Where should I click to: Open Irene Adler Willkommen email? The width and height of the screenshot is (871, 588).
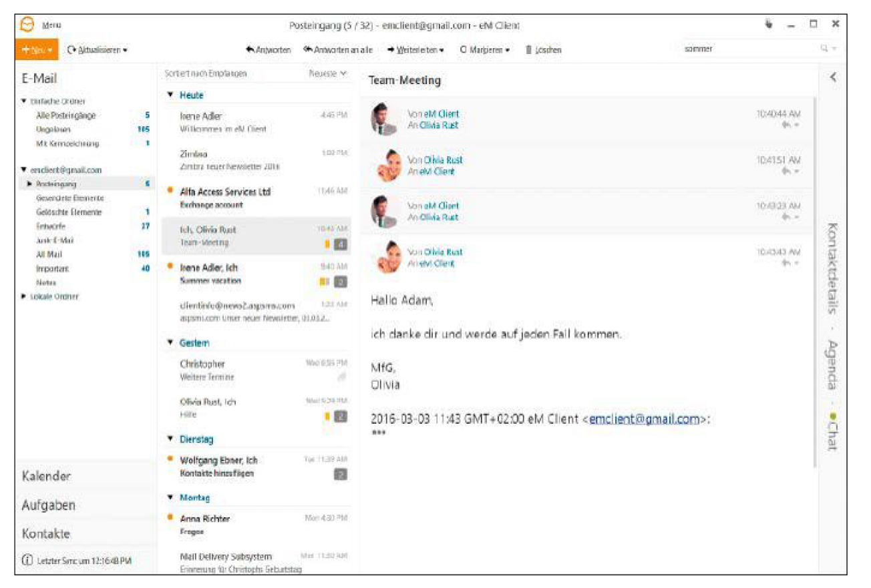257,122
